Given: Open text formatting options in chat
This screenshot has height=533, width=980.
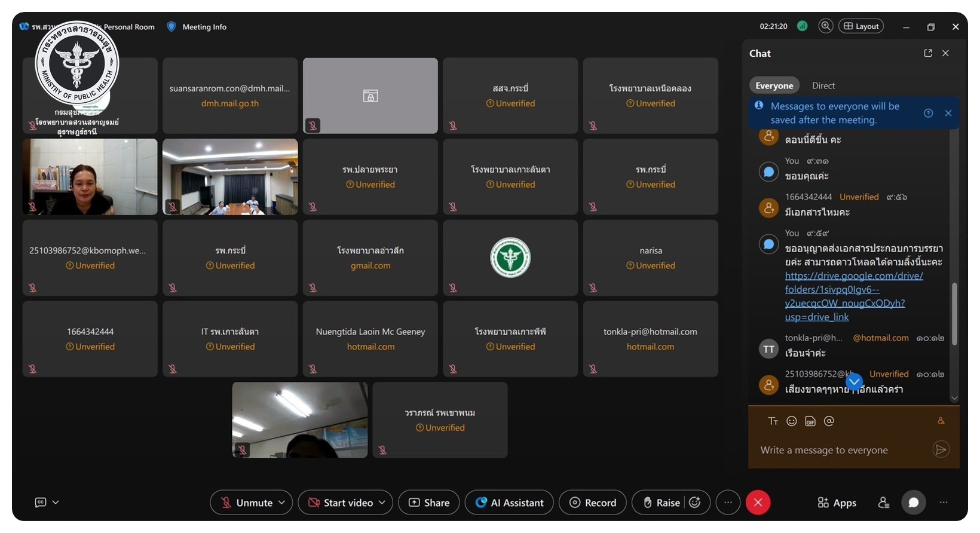Looking at the screenshot, I should pos(773,421).
